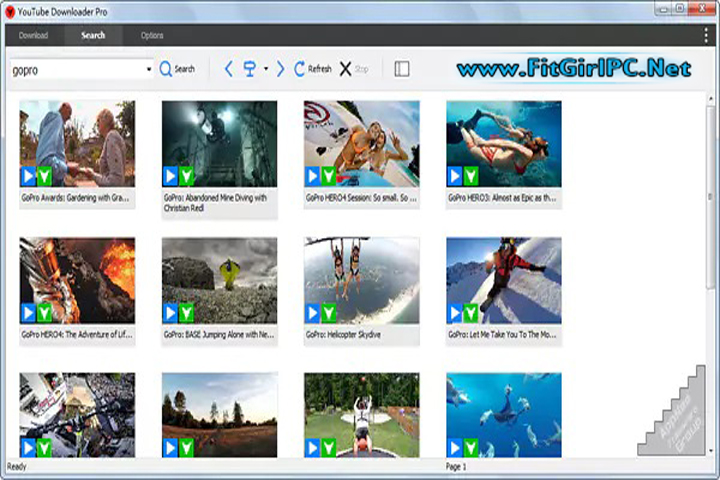
Task: Switch to the Download tab
Action: tap(33, 36)
